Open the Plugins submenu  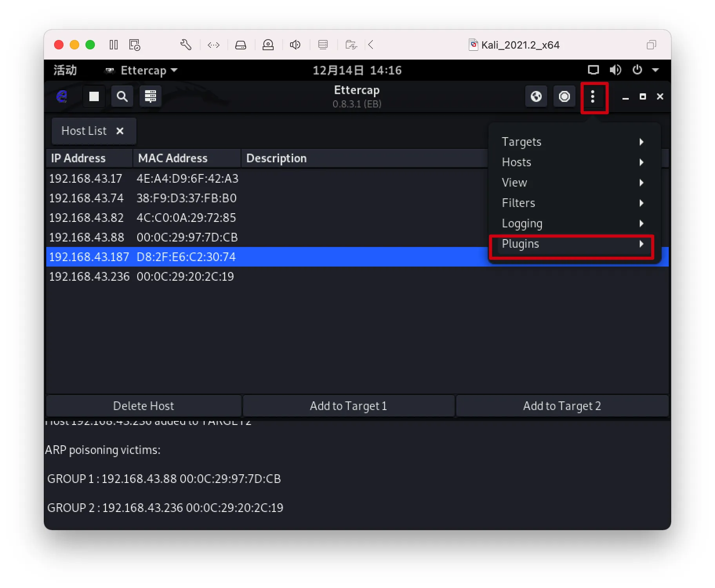(x=572, y=244)
